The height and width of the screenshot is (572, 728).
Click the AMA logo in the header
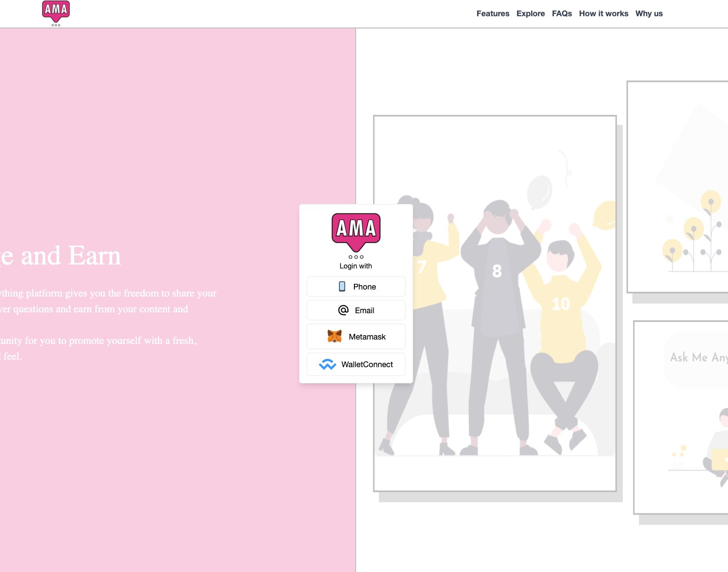(56, 13)
